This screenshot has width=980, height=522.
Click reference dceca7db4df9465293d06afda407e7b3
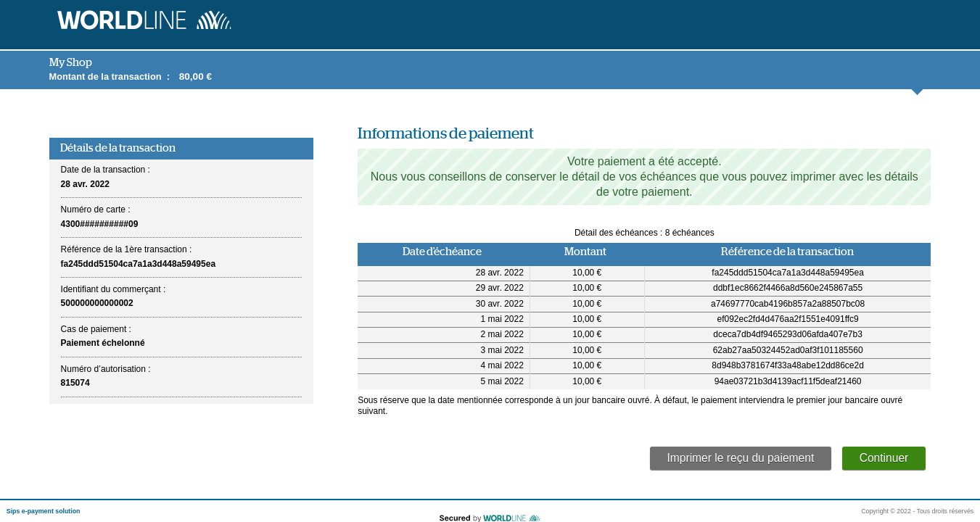[788, 334]
